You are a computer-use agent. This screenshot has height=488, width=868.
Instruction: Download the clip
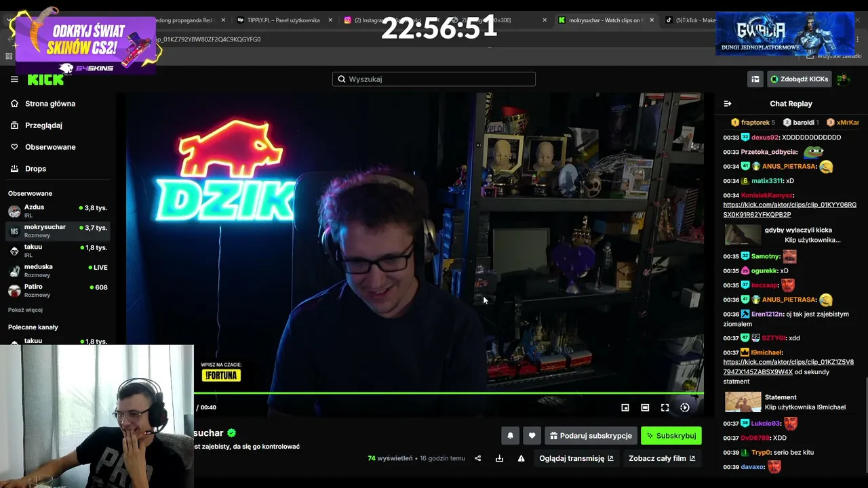click(x=499, y=458)
